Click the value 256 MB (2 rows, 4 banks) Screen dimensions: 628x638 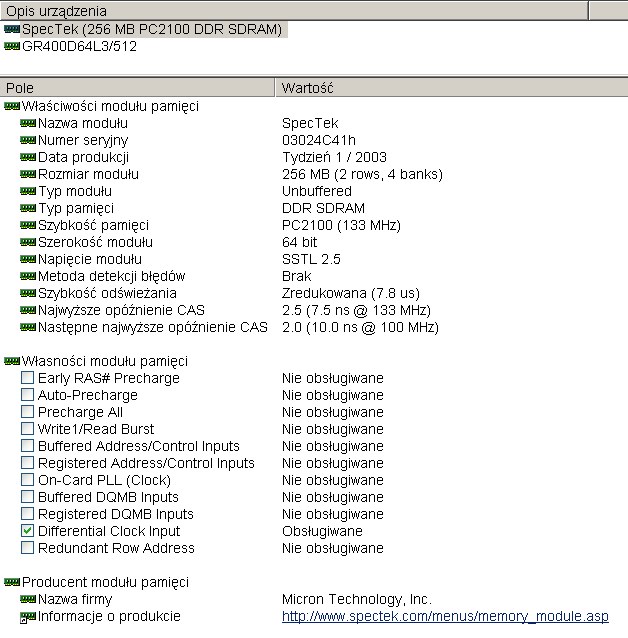click(362, 175)
